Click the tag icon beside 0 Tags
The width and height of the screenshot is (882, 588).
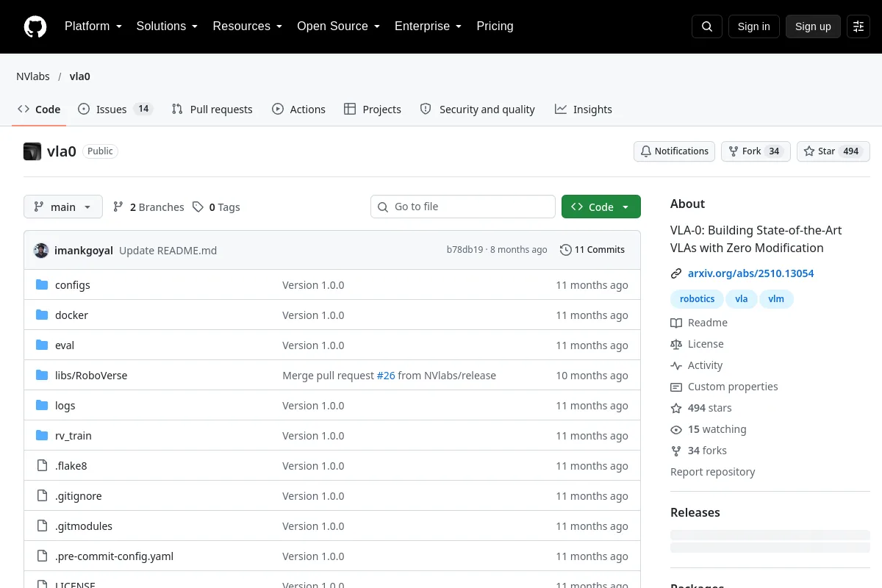click(198, 207)
